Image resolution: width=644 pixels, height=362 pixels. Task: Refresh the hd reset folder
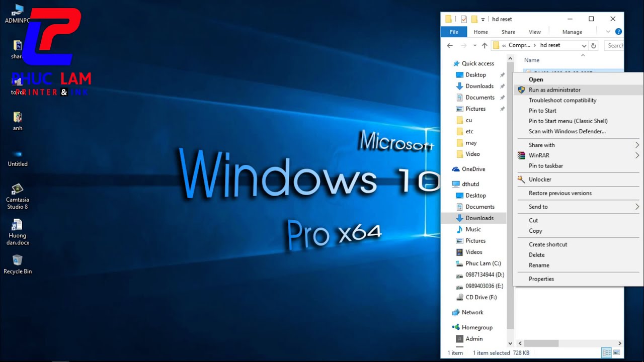tap(594, 45)
